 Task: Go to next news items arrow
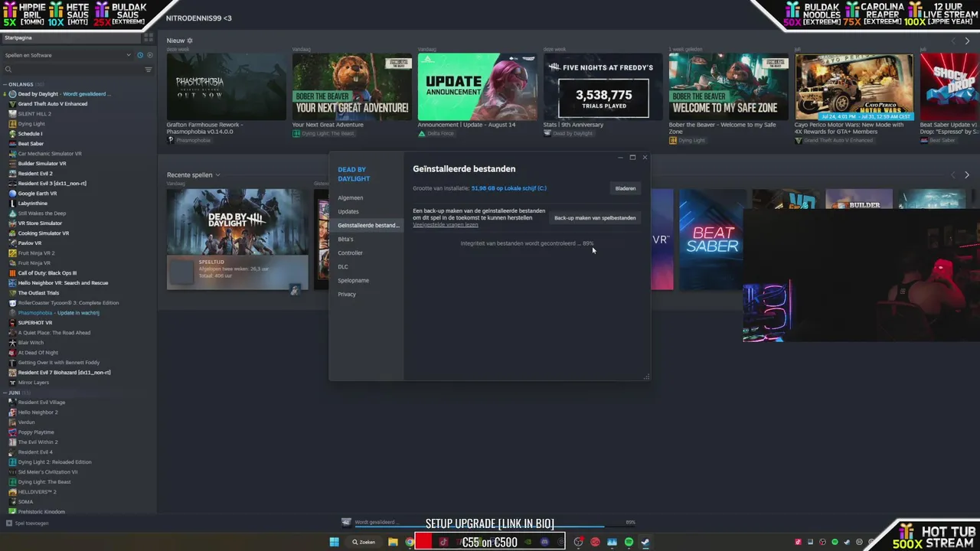[967, 41]
